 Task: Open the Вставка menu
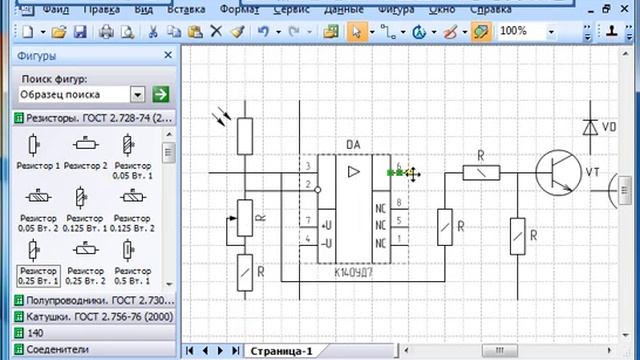click(186, 9)
